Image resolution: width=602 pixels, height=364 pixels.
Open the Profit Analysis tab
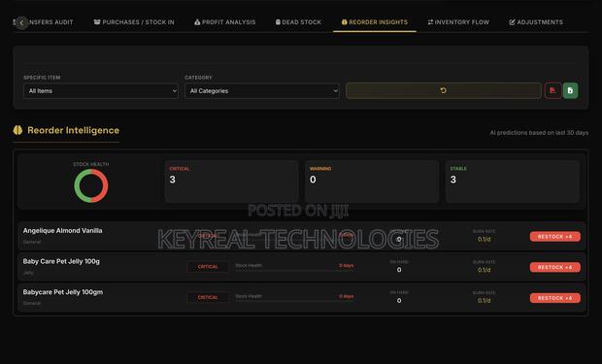[225, 22]
